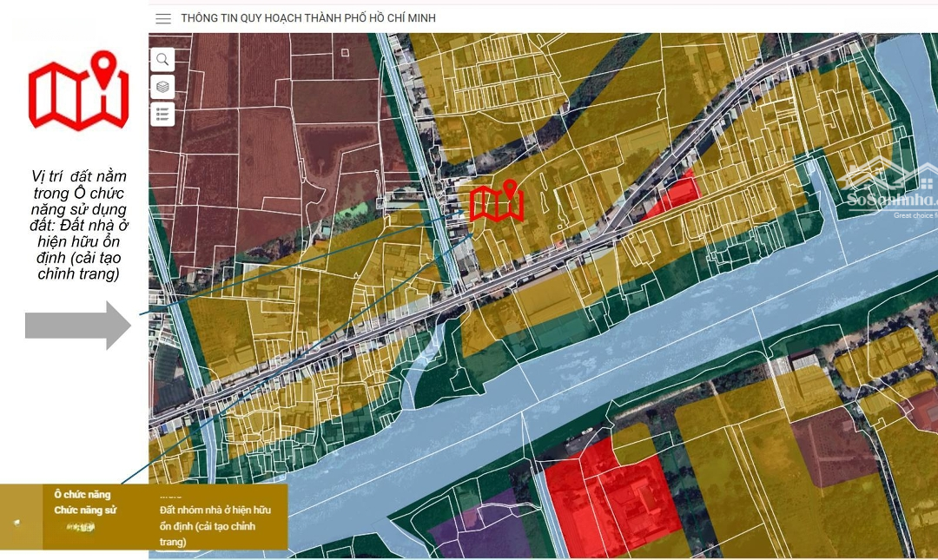The height and width of the screenshot is (560, 938).
Task: Open the map layers stack icon
Action: tap(162, 86)
